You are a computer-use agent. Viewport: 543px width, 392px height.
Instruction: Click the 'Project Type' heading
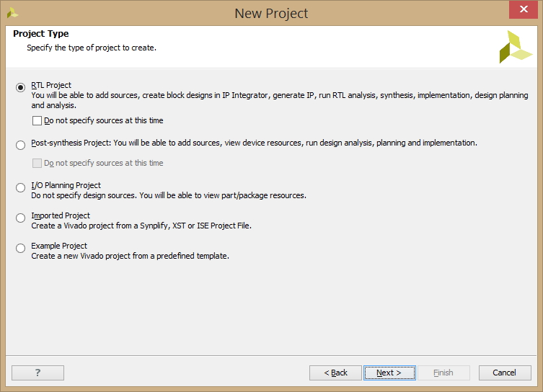(x=41, y=34)
